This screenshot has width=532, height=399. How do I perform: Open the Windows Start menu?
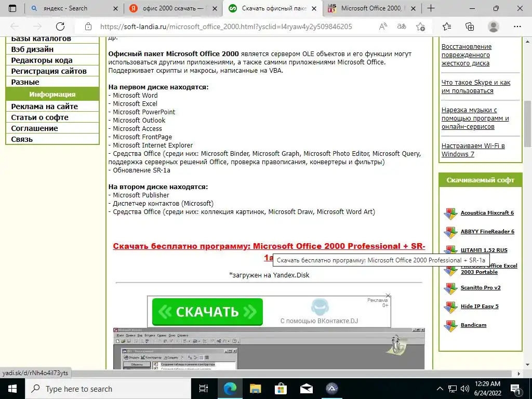(12, 389)
